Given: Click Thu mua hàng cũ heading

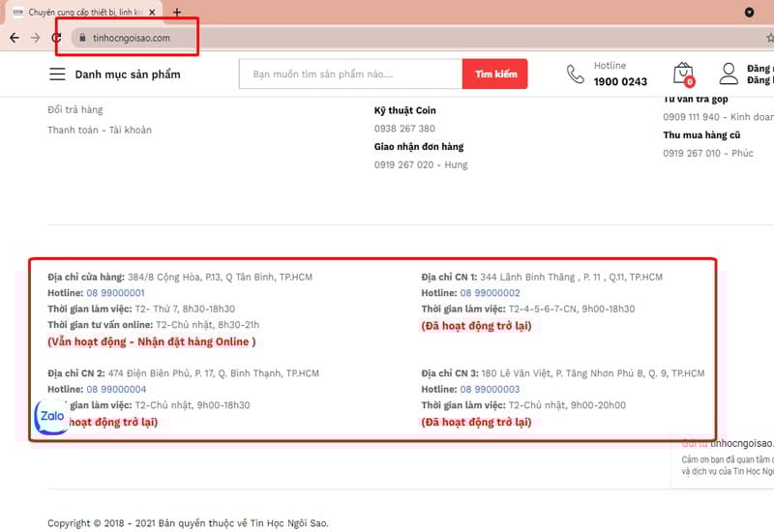Looking at the screenshot, I should click(x=701, y=134).
